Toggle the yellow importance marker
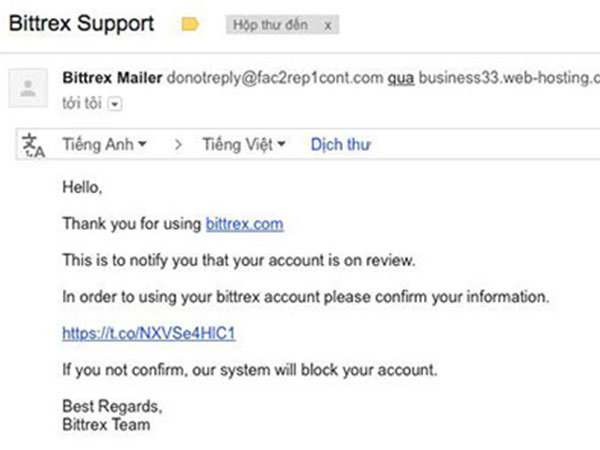 pyautogui.click(x=190, y=24)
